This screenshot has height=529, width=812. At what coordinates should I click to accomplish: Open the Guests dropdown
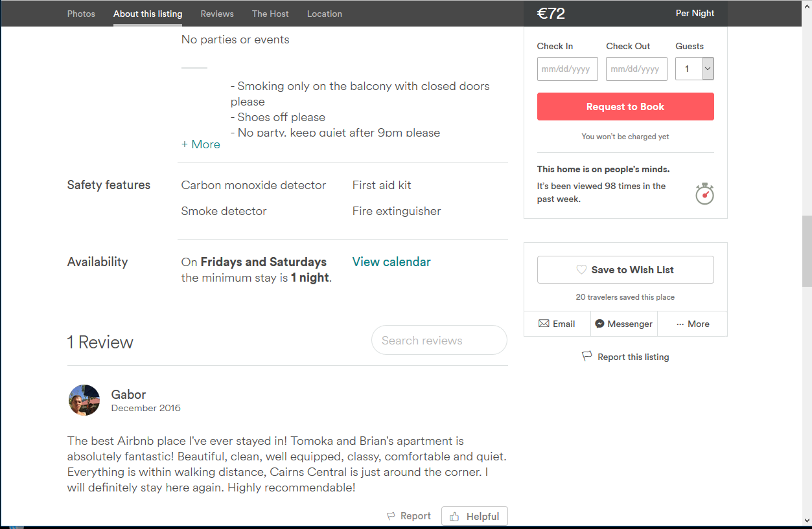click(694, 69)
